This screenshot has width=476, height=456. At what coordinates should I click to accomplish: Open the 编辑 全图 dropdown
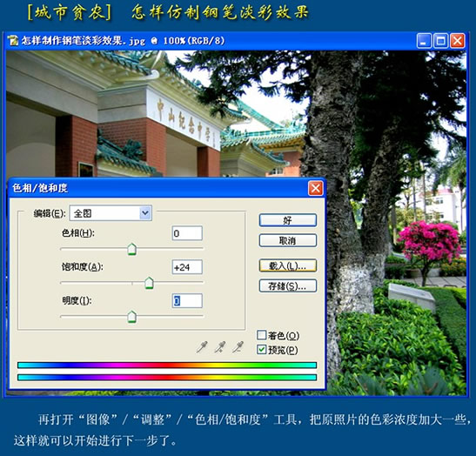pyautogui.click(x=111, y=213)
